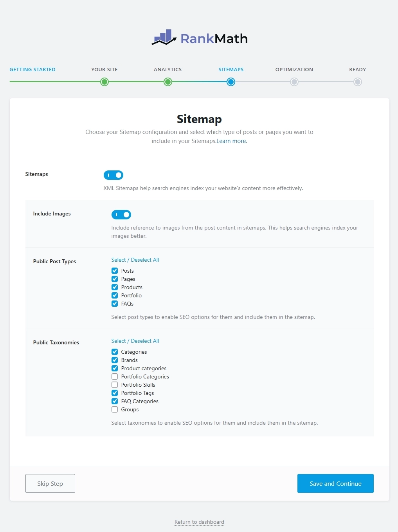This screenshot has height=532, width=398.
Task: Select the Analytics step label
Action: [x=167, y=70]
